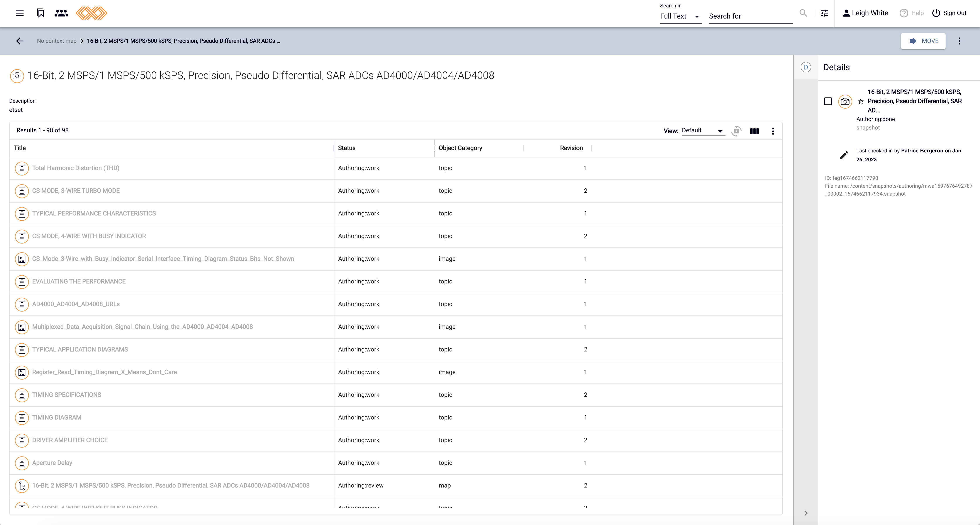Image resolution: width=980 pixels, height=525 pixels.
Task: Click the 16-Bit snapshot breadcrumb
Action: point(183,41)
